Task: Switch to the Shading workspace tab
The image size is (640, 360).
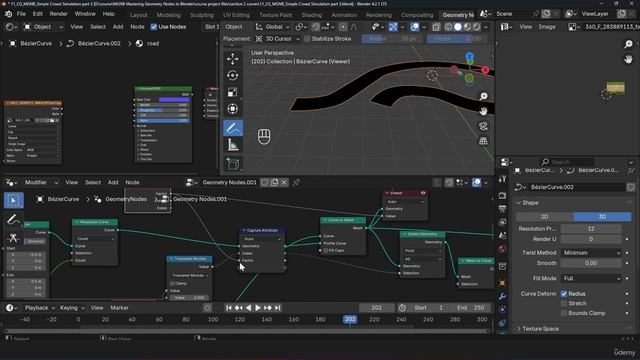Action: [312, 15]
